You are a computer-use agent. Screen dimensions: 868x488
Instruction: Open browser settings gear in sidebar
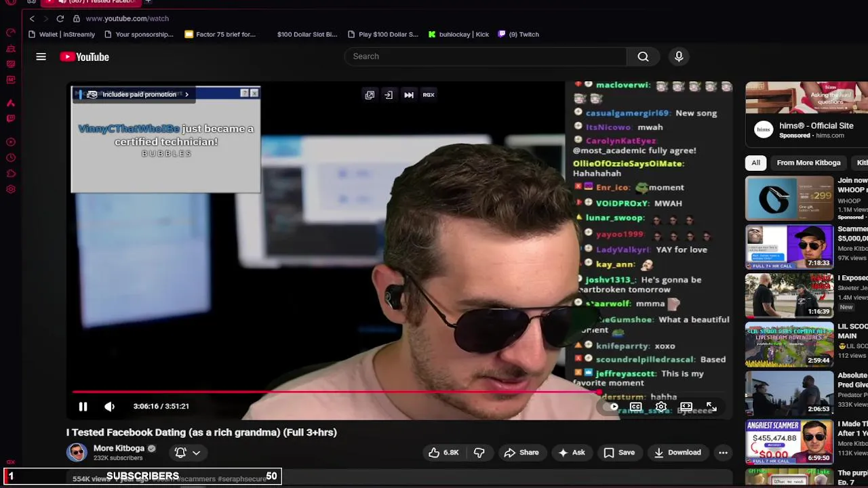pyautogui.click(x=11, y=189)
